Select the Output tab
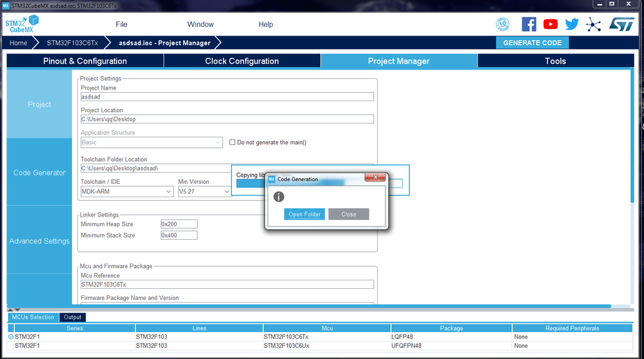The height and width of the screenshot is (359, 644). (x=72, y=317)
